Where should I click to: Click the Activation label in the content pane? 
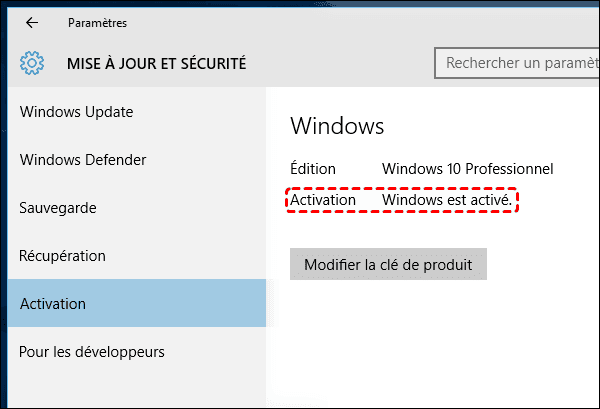point(323,200)
